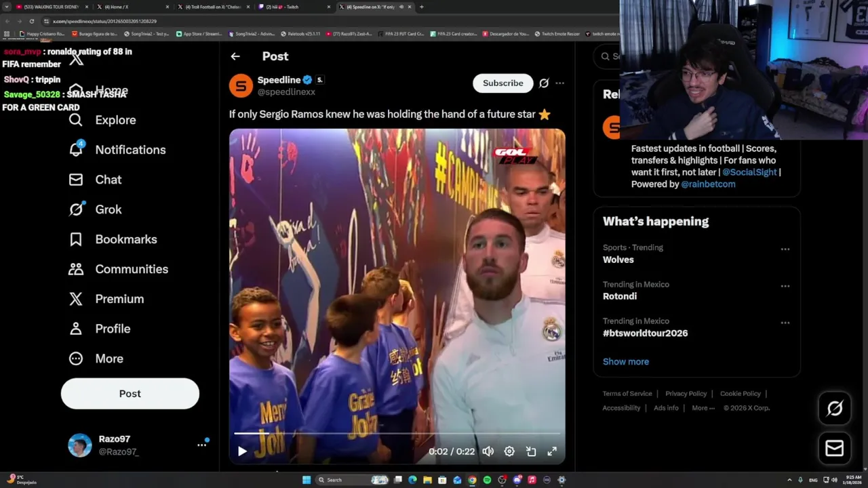
Task: Open the X logo home link
Action: 77,59
